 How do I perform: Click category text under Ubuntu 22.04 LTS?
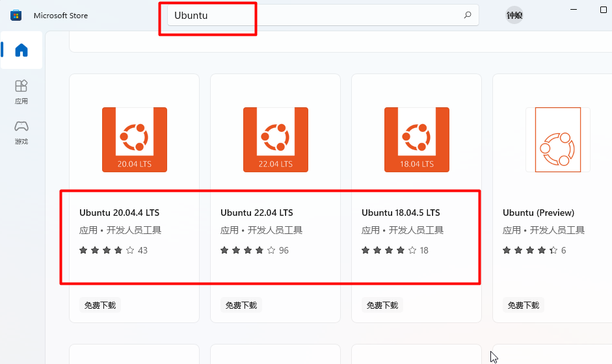[x=261, y=230]
